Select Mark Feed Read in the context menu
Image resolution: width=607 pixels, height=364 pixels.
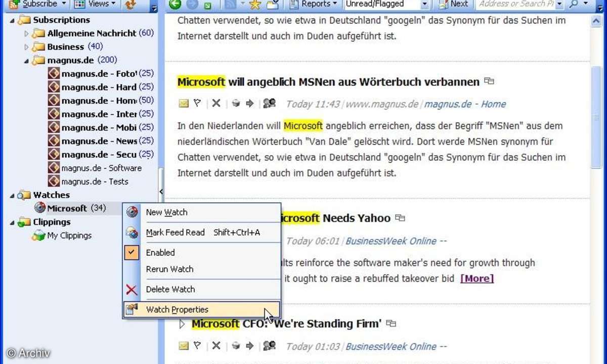tap(202, 233)
